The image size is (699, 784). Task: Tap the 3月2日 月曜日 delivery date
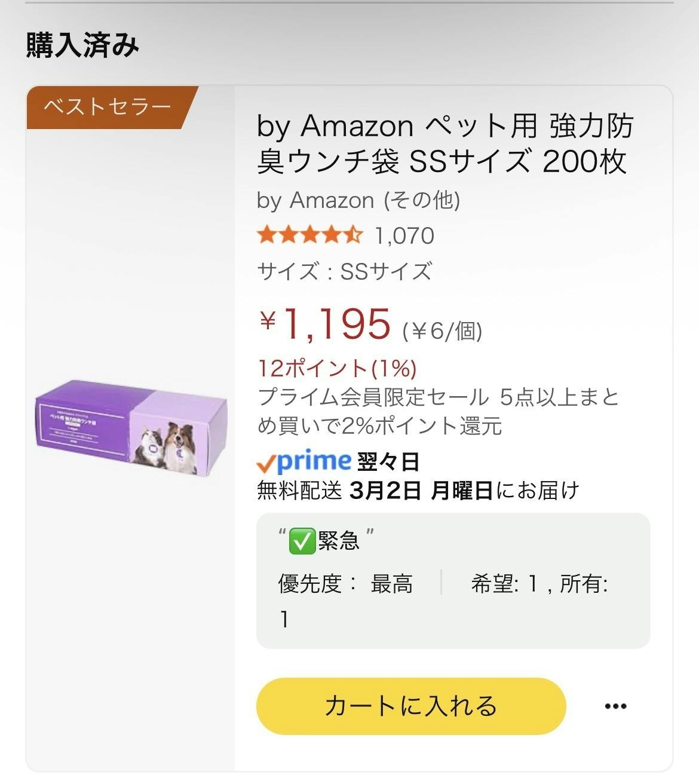coord(421,491)
